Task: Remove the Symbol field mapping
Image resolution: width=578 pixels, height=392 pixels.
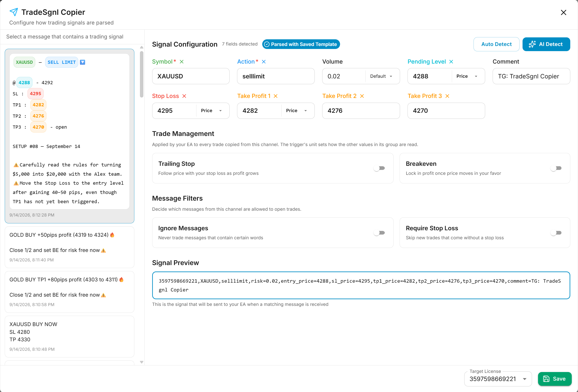Action: point(182,62)
